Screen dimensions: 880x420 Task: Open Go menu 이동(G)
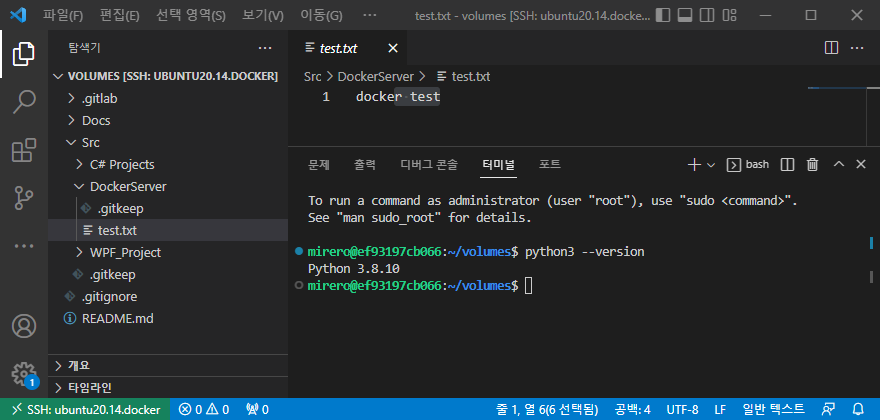coord(321,15)
